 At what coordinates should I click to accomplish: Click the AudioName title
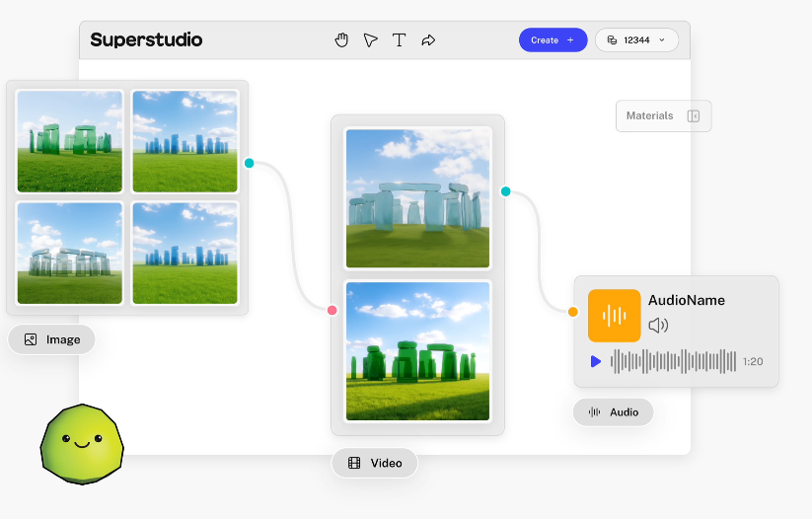pyautogui.click(x=686, y=300)
